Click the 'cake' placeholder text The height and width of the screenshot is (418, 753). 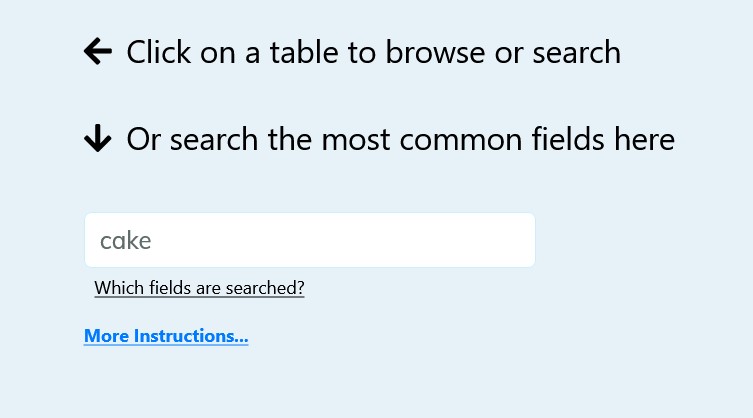pyautogui.click(x=126, y=241)
